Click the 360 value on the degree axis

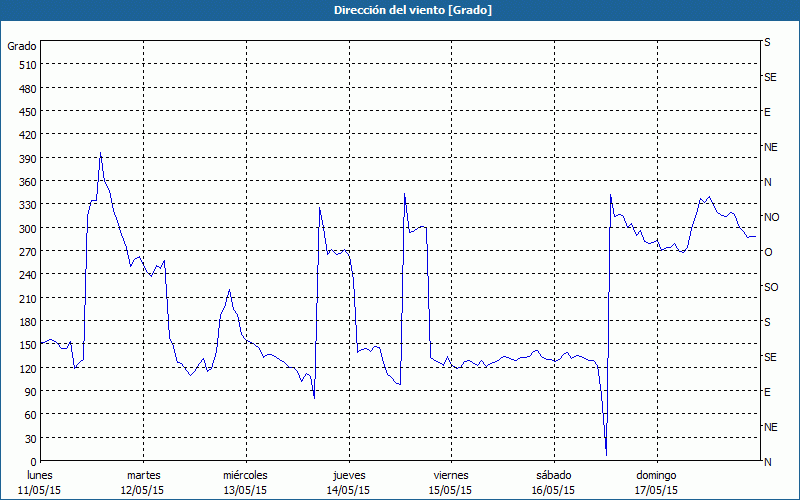27,182
